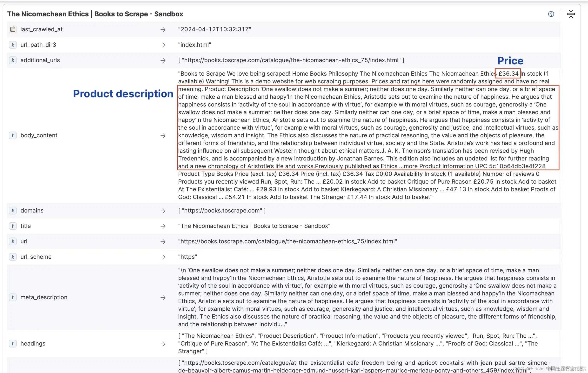Click the arrow next to body_content

pyautogui.click(x=163, y=136)
